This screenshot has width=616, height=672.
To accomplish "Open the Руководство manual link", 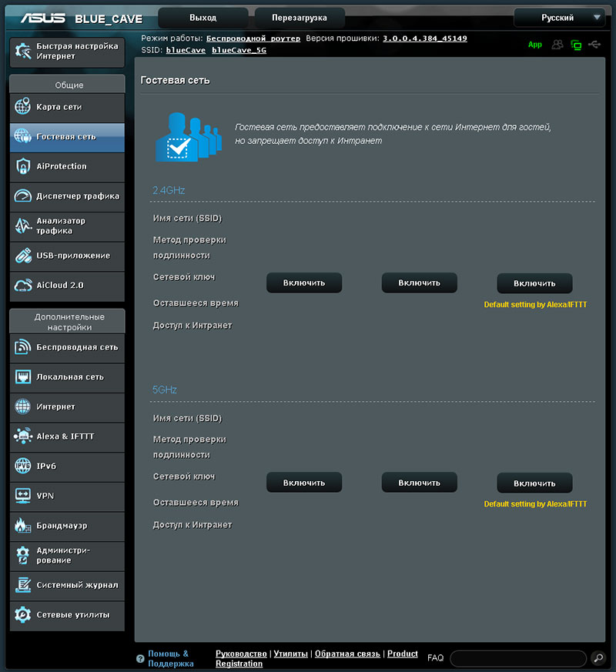I will [241, 654].
